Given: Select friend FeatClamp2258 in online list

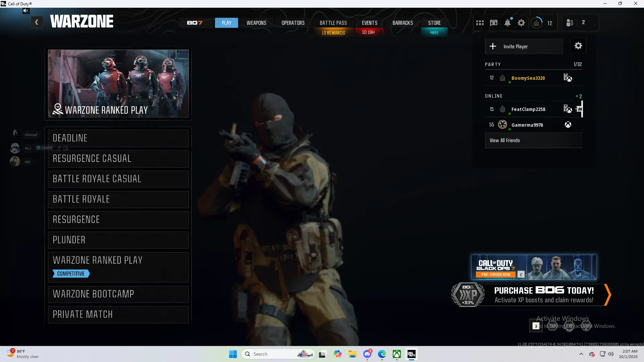Looking at the screenshot, I should [528, 109].
